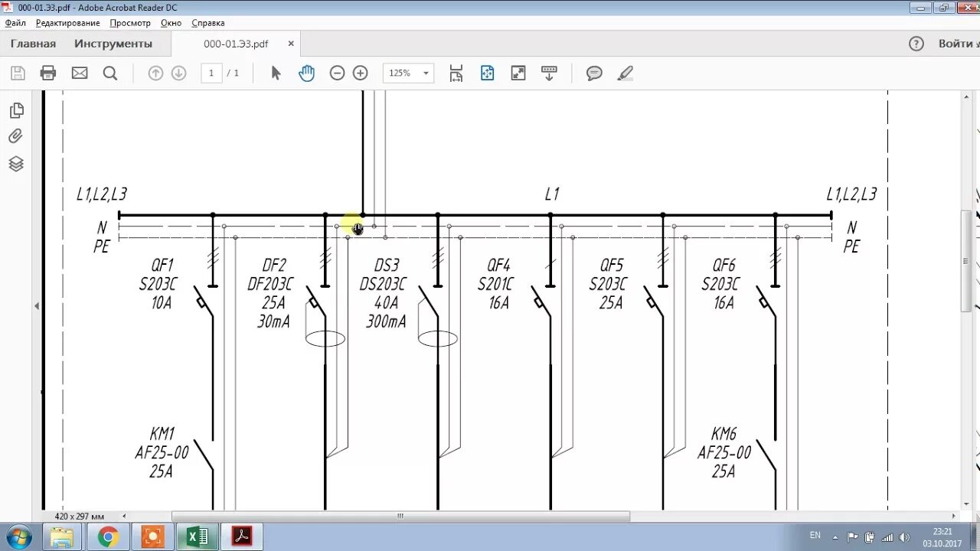Click the Acrobat Reader taskbar icon
Screen dimensions: 980x551
[242, 537]
